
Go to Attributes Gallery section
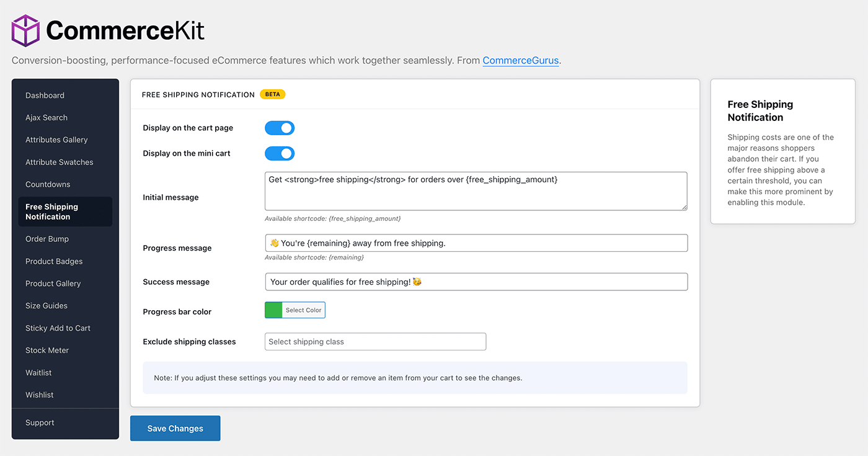click(x=56, y=140)
